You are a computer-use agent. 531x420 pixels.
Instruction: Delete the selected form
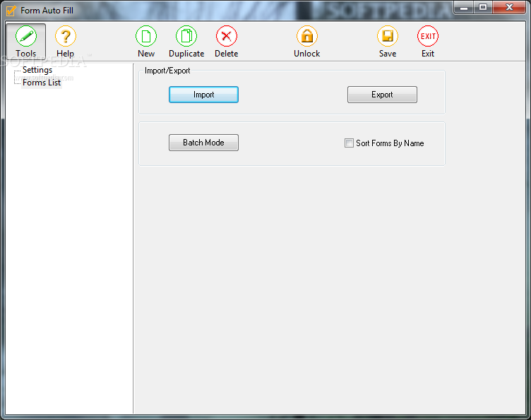pos(226,42)
